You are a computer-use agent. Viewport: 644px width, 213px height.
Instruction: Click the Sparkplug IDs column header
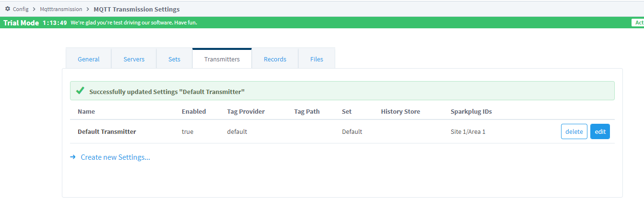click(471, 111)
